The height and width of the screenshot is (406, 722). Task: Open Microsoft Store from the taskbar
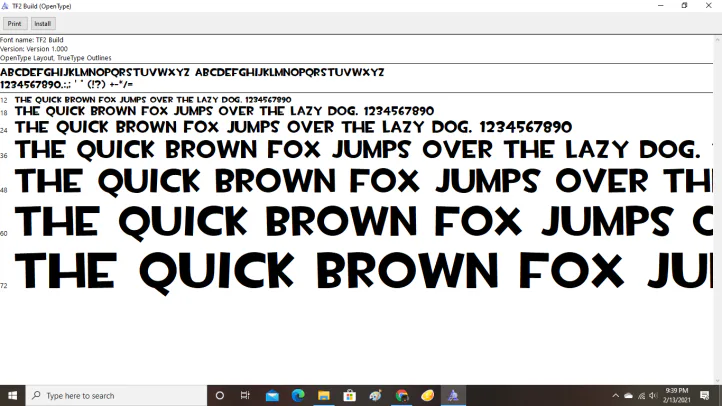(349, 395)
